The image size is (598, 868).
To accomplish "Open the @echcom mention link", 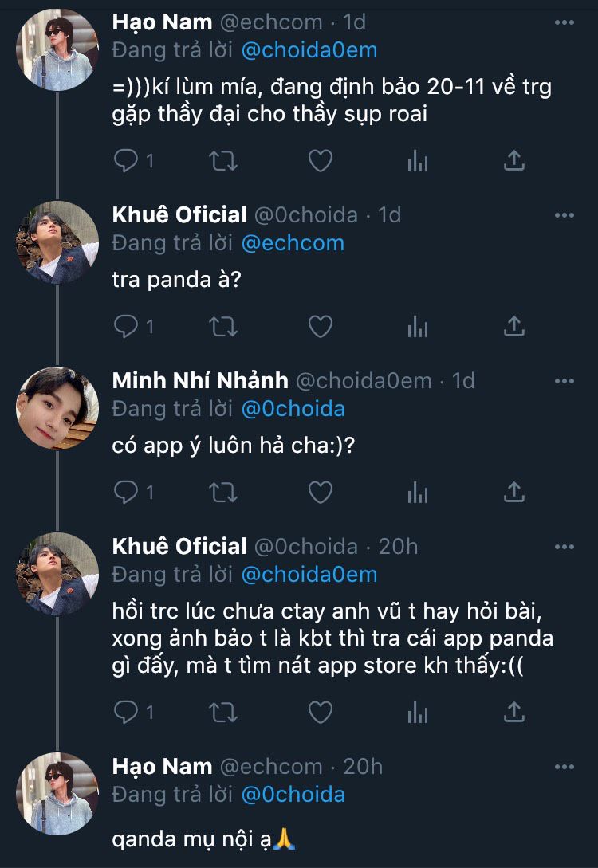I will click(293, 243).
